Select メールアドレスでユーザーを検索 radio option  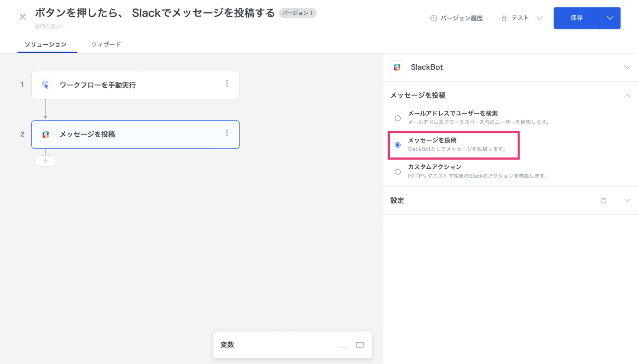(x=398, y=118)
